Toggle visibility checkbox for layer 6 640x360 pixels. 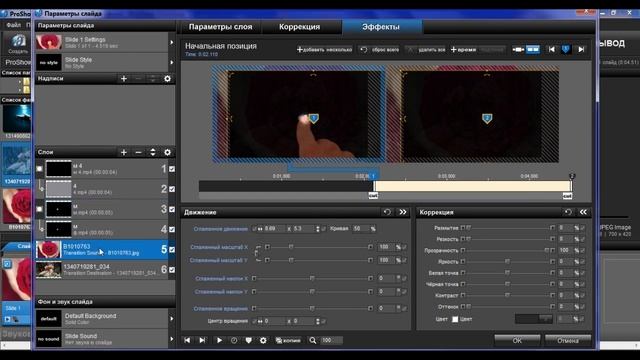172,270
